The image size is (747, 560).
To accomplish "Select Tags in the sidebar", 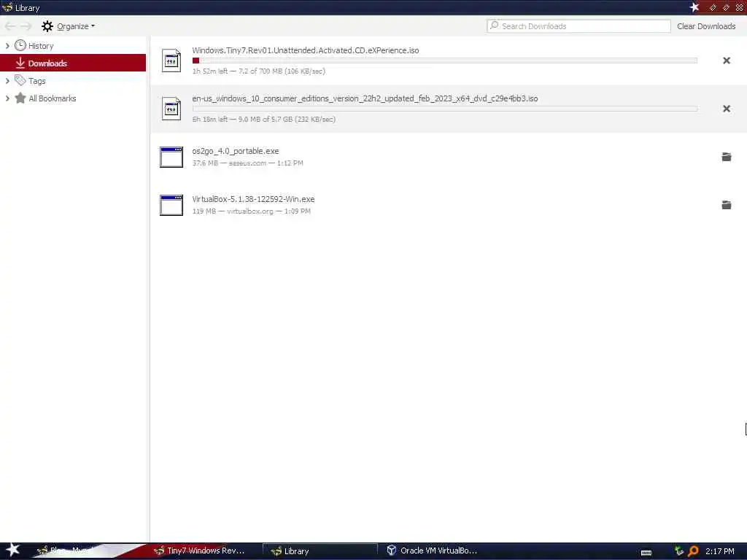I will click(73, 81).
